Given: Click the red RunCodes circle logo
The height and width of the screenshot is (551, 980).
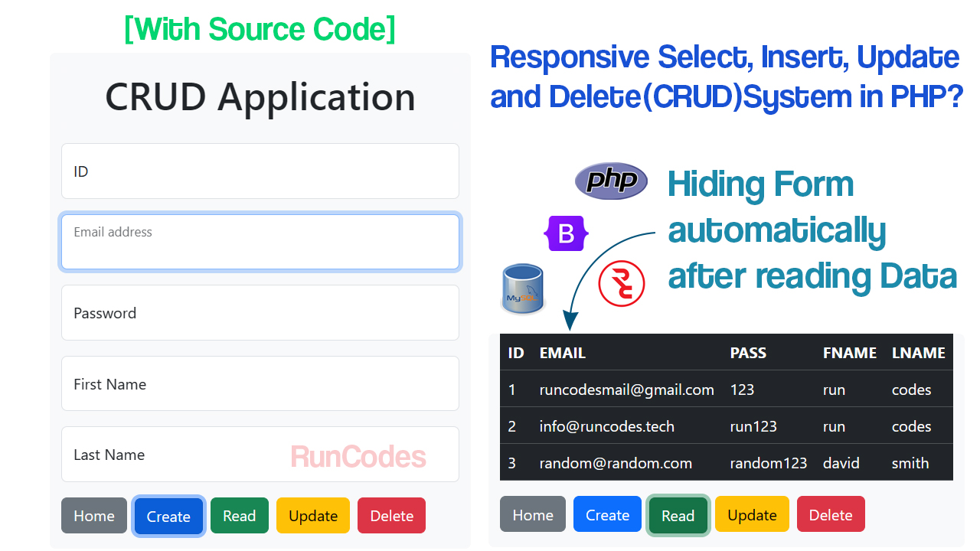Looking at the screenshot, I should (622, 283).
